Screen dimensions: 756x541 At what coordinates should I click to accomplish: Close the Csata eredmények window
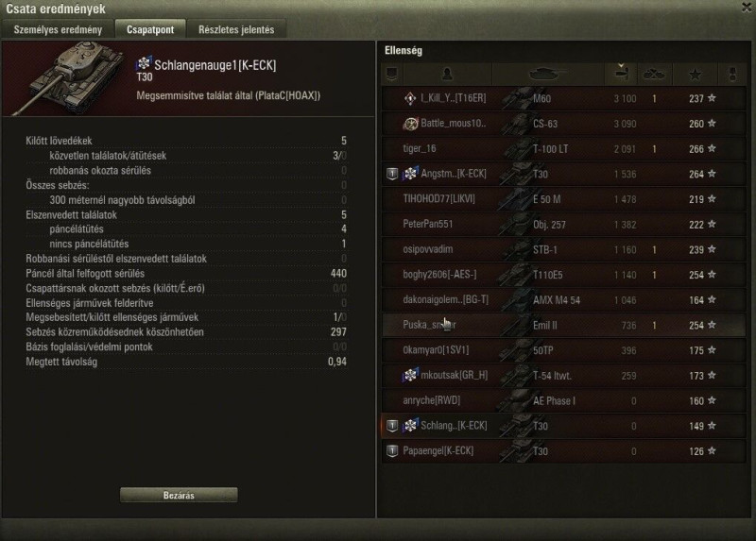pos(747,8)
